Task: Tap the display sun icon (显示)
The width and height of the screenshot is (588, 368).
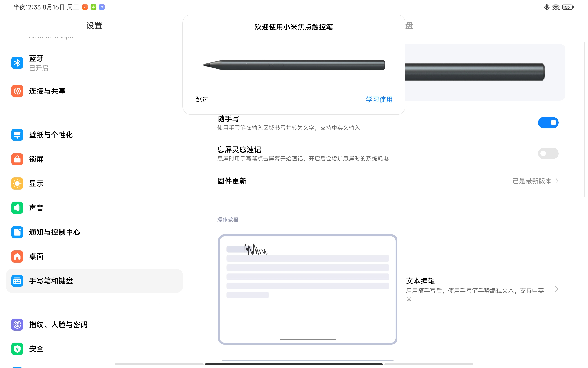Action: (x=17, y=184)
